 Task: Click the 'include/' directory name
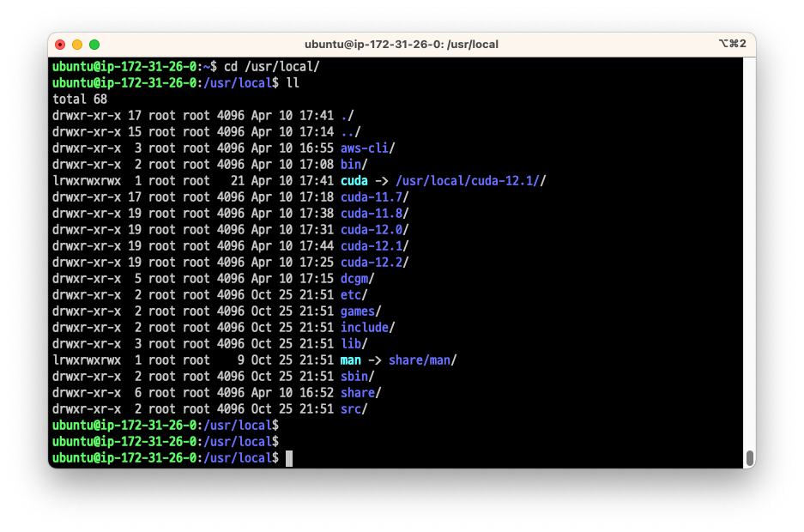(x=367, y=328)
